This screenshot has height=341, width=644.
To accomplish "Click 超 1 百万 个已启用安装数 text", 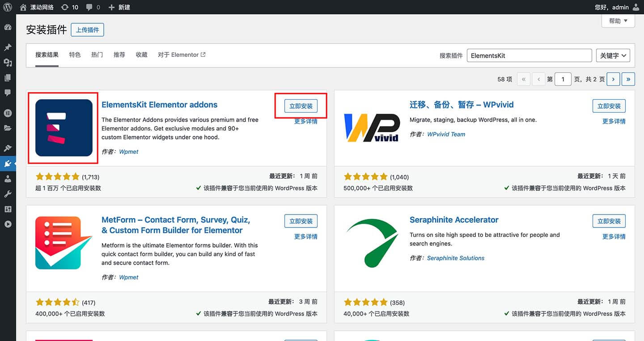I will pos(68,188).
